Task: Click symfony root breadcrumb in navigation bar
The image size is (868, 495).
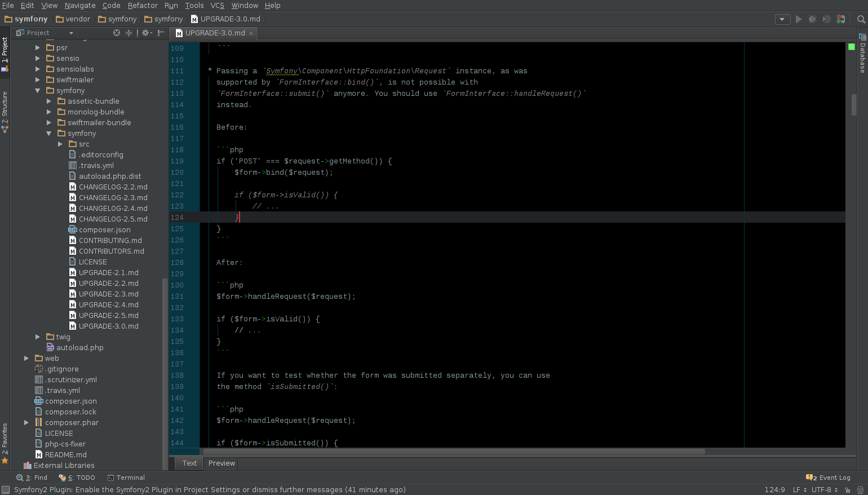Action: [x=26, y=19]
